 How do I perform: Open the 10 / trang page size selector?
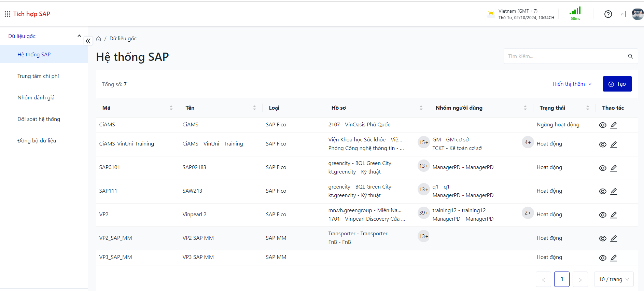614,279
